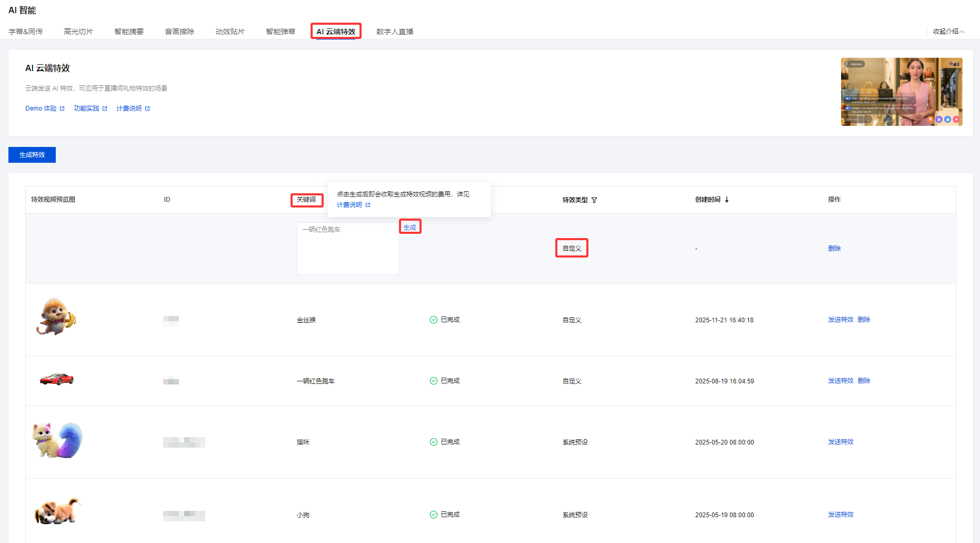Screen dimensions: 980x543
Task: Click the filter icon beside 特效类型
Action: point(594,200)
